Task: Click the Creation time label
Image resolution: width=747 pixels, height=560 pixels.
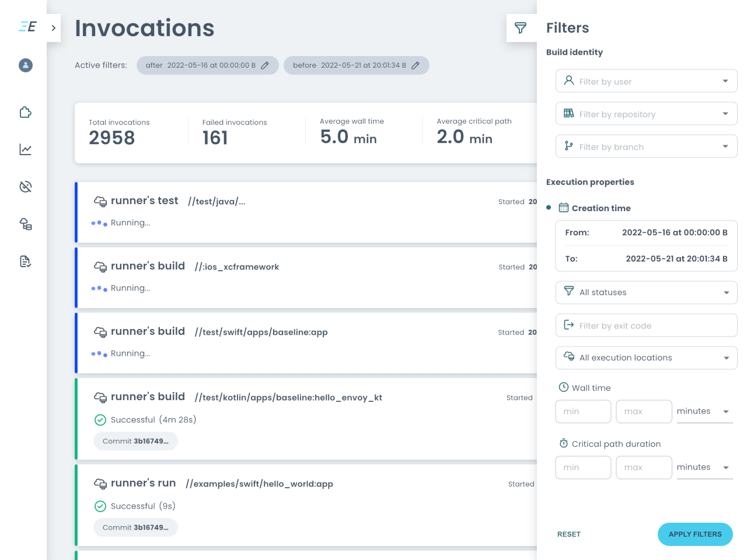Action: coord(601,208)
